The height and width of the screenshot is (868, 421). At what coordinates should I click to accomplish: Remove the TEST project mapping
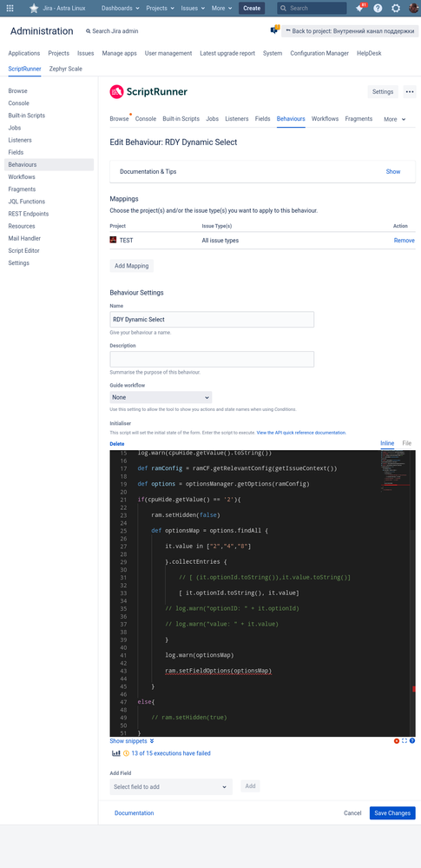click(x=404, y=241)
